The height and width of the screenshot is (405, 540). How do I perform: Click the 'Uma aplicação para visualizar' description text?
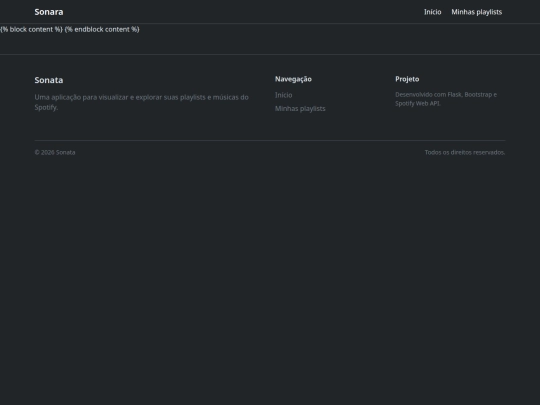click(x=141, y=102)
